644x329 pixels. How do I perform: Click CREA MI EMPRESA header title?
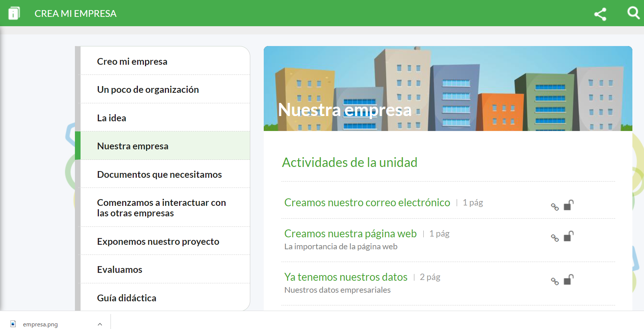(x=75, y=13)
